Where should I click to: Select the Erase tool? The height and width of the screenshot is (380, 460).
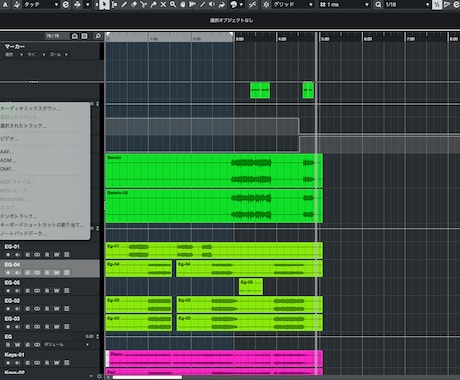(x=134, y=5)
